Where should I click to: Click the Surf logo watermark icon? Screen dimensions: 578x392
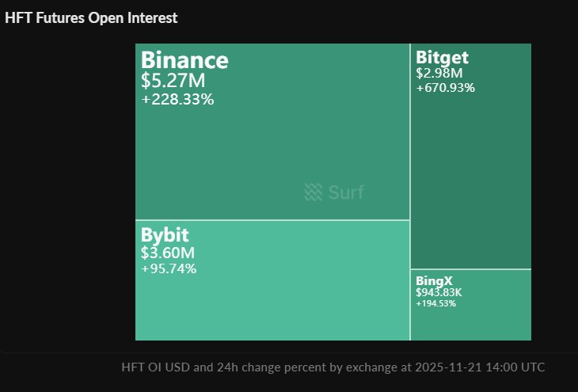pyautogui.click(x=314, y=192)
